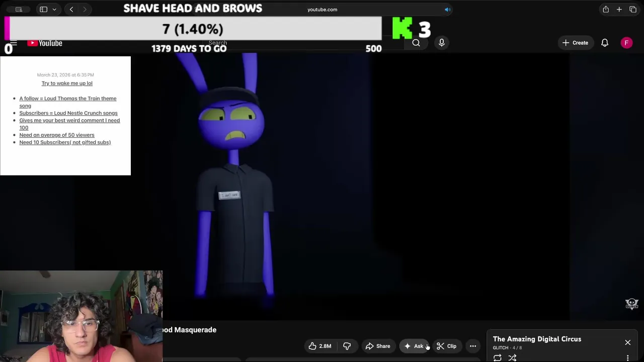Toggle Safari sidebar

(x=43, y=9)
